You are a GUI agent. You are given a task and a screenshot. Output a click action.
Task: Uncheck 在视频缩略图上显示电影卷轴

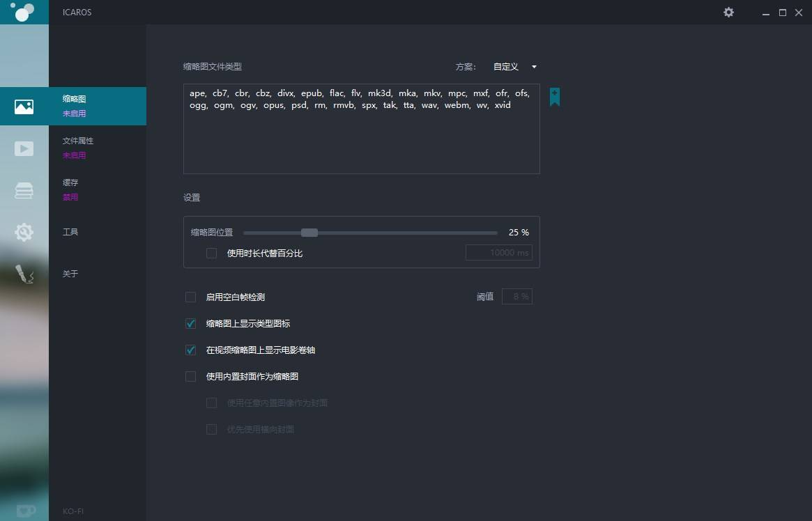(190, 350)
